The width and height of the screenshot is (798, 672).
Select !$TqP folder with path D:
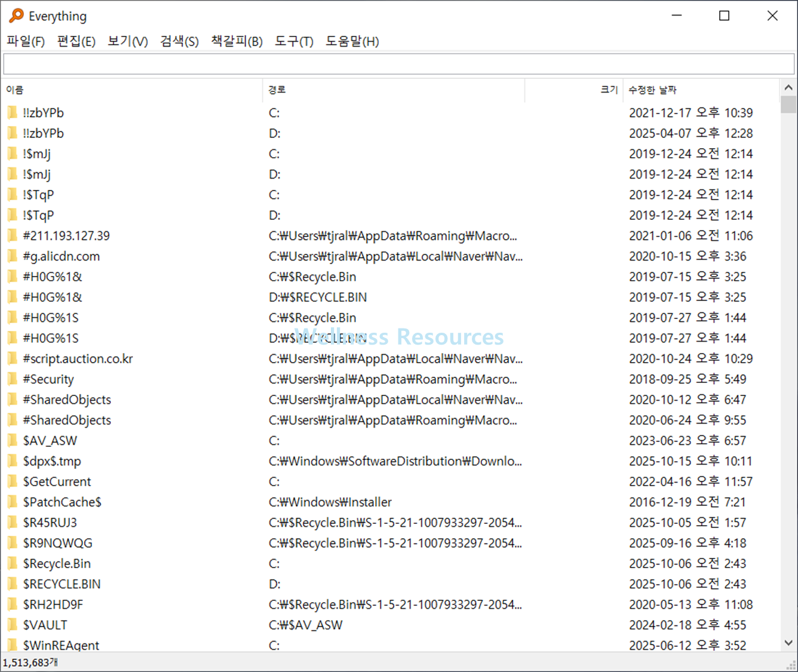coord(38,216)
